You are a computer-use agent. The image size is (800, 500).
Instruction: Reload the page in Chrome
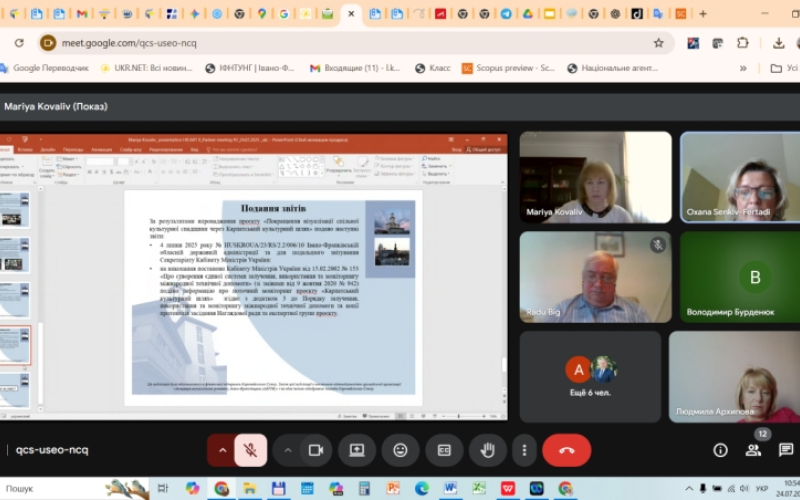(19, 43)
